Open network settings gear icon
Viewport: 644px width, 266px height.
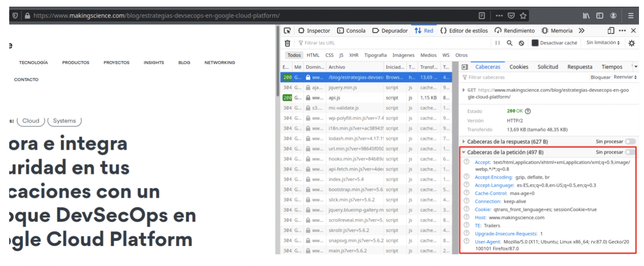631,43
